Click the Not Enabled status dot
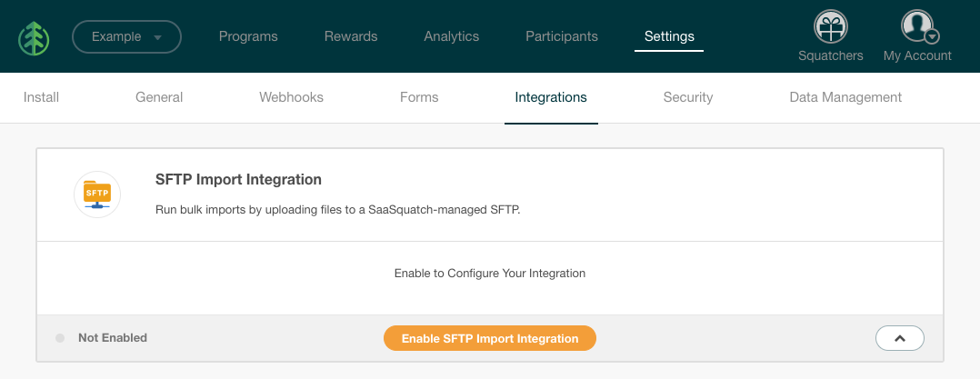Screen dimensions: 980x379 [x=60, y=338]
